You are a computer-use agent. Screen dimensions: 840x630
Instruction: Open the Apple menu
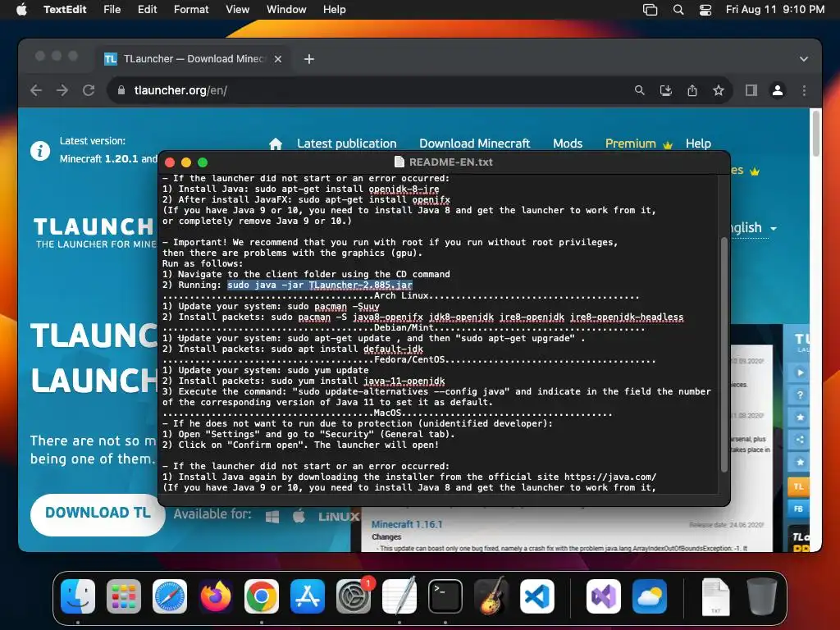[x=21, y=10]
